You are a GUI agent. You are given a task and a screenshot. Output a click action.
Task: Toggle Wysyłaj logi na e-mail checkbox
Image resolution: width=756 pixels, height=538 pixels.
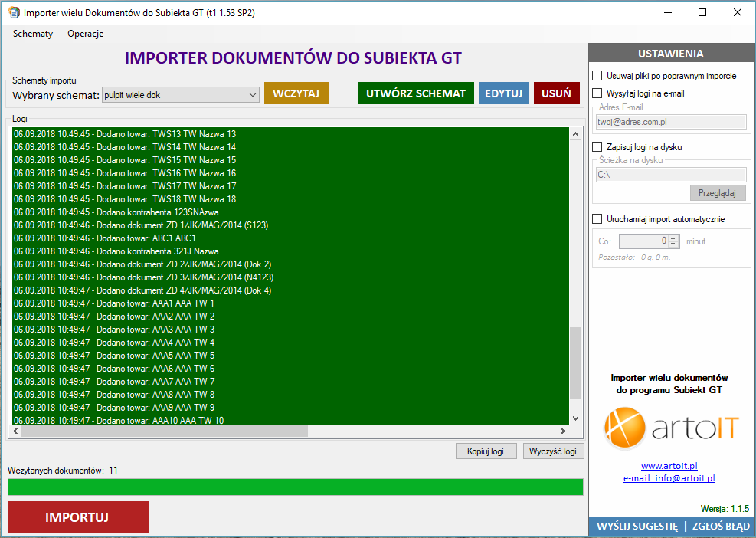tap(597, 93)
